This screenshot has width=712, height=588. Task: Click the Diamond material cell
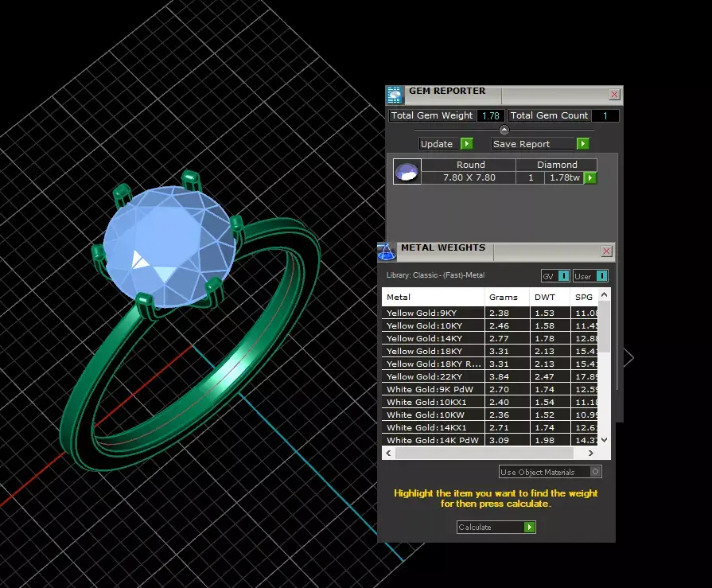[x=557, y=165]
